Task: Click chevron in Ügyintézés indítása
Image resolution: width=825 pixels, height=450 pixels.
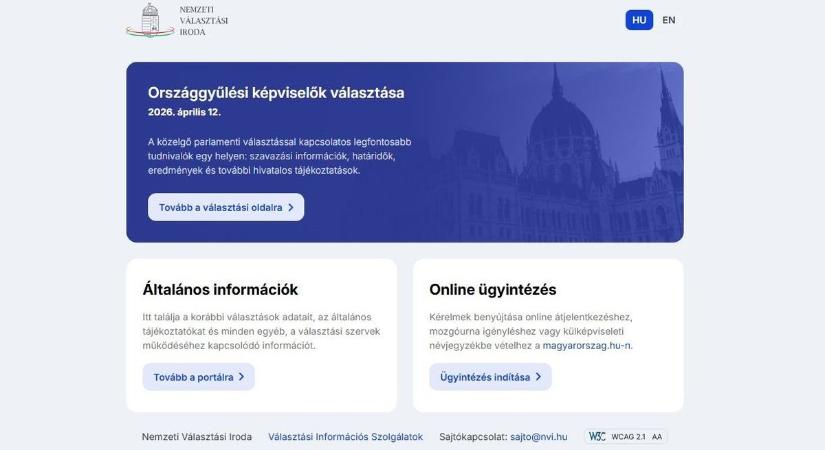Action: tap(538, 377)
